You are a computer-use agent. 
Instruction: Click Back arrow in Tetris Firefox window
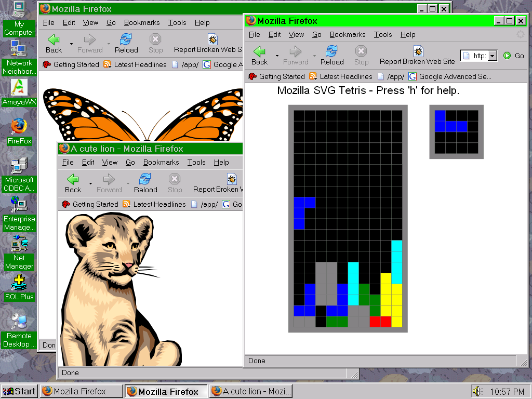259,51
